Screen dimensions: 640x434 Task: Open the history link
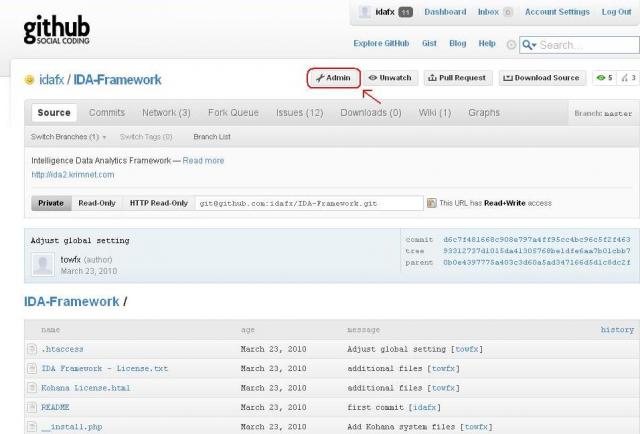click(x=617, y=329)
